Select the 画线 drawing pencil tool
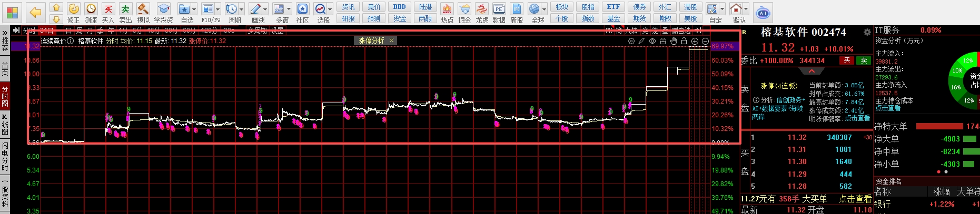The width and height of the screenshot is (980, 214). tap(255, 9)
